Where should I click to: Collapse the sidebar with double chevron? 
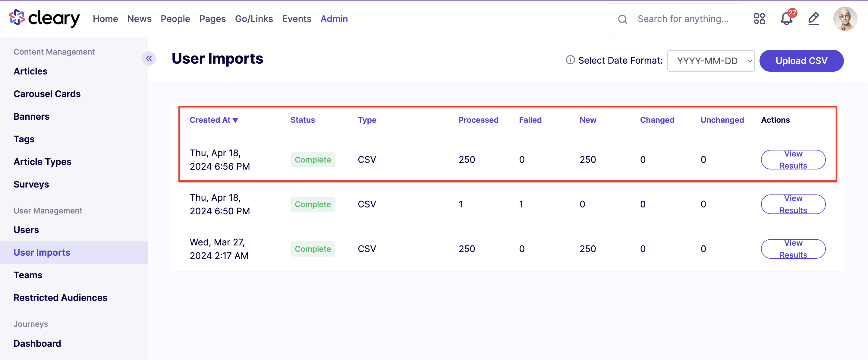149,59
